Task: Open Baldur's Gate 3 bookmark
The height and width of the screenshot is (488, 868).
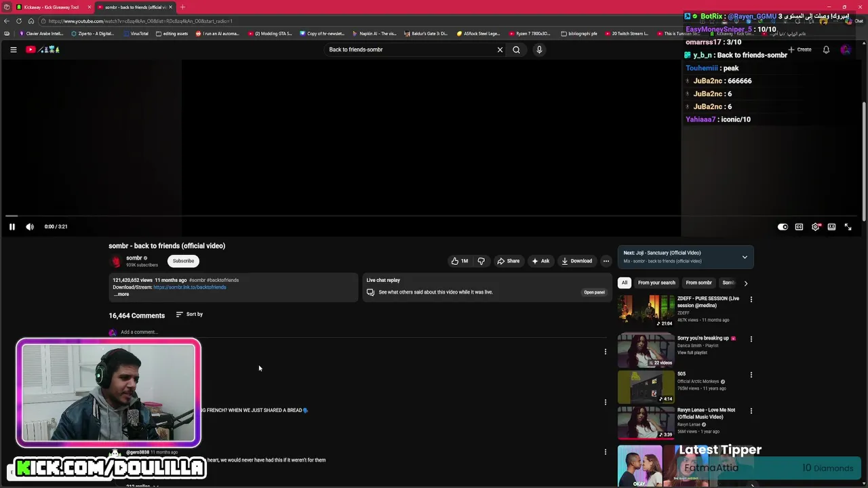Action: [x=426, y=33]
